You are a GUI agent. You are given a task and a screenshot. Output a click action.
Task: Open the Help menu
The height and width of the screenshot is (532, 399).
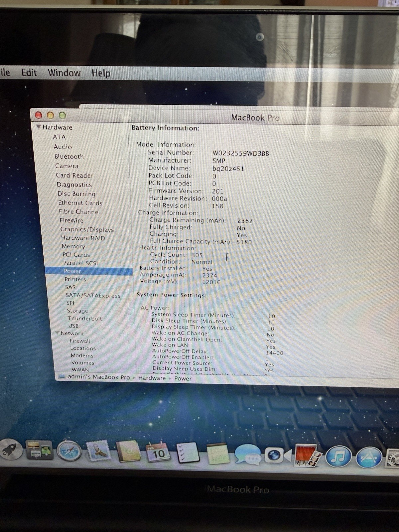101,73
